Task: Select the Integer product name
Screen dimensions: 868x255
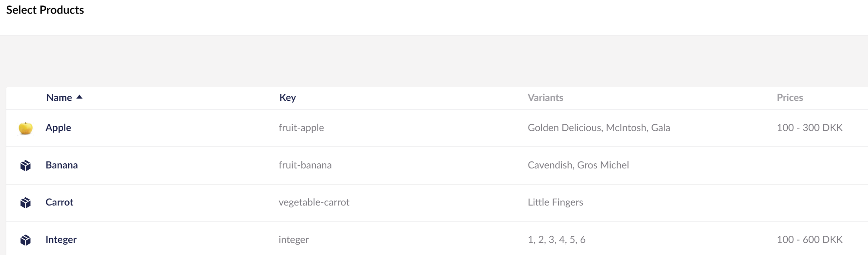Action: click(61, 240)
